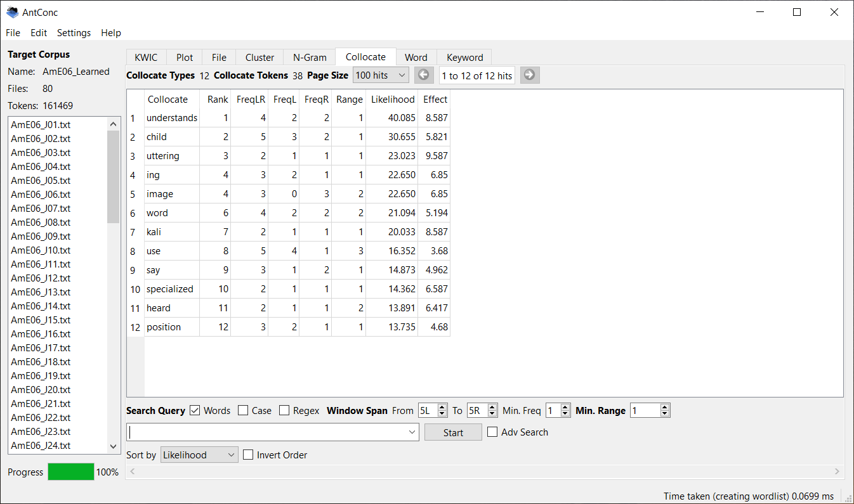This screenshot has width=854, height=504.
Task: Adjust the Min. Freq stepper
Action: click(x=558, y=411)
